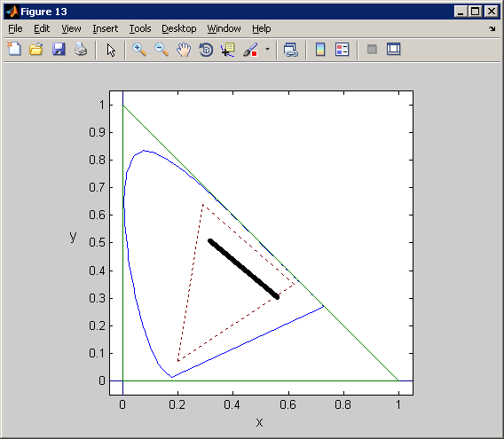Screen dimensions: 504x439
Task: Select the Edit Plot arrow tool
Action: click(111, 51)
